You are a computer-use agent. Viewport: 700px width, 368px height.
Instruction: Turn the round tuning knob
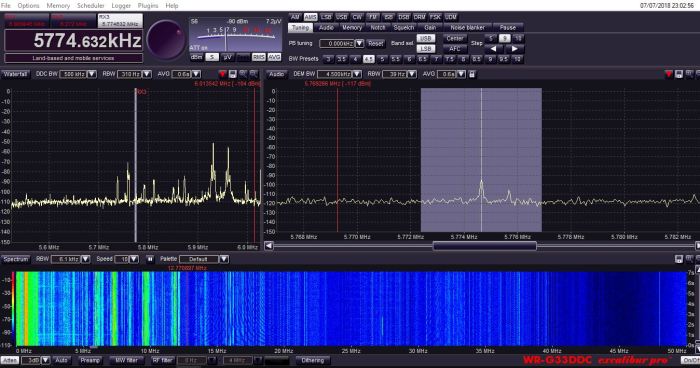coord(166,40)
